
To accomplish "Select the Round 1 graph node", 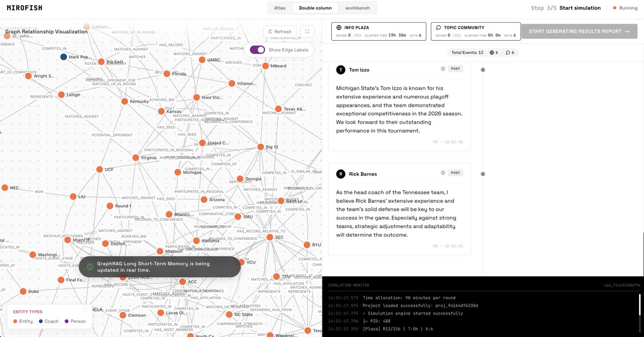I will [109, 206].
